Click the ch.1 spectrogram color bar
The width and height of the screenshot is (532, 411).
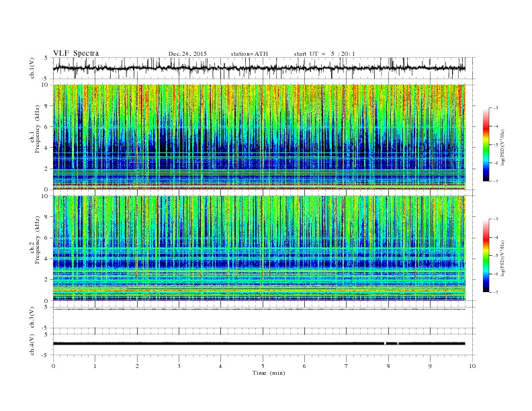(486, 145)
